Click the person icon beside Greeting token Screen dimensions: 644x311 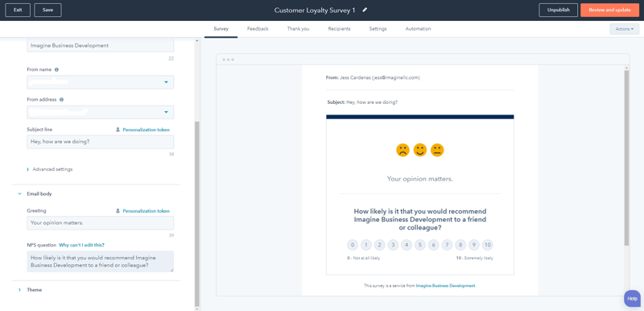point(118,211)
